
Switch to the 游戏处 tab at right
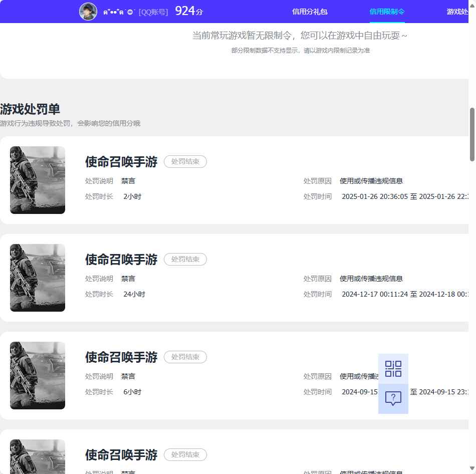pyautogui.click(x=457, y=12)
